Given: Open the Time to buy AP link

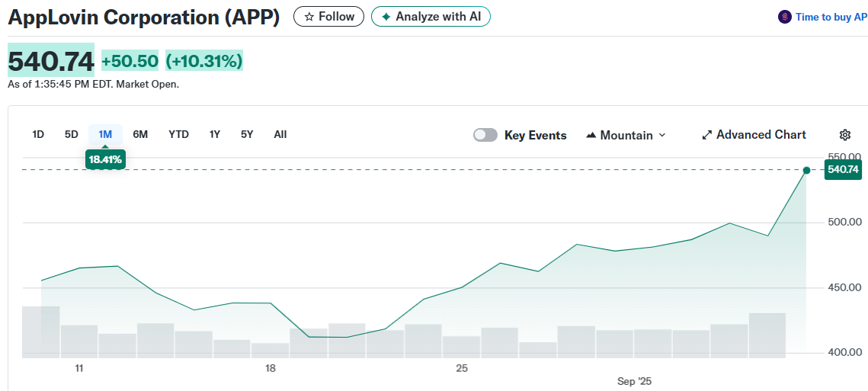Looking at the screenshot, I should pos(831,18).
